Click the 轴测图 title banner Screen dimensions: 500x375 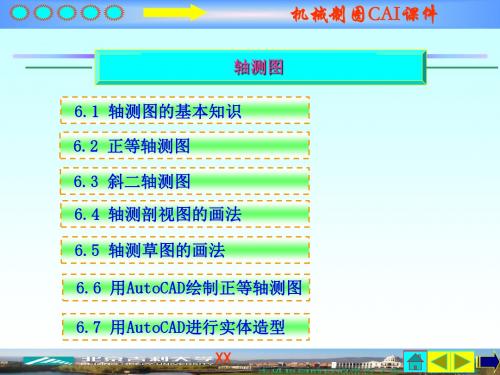[260, 67]
